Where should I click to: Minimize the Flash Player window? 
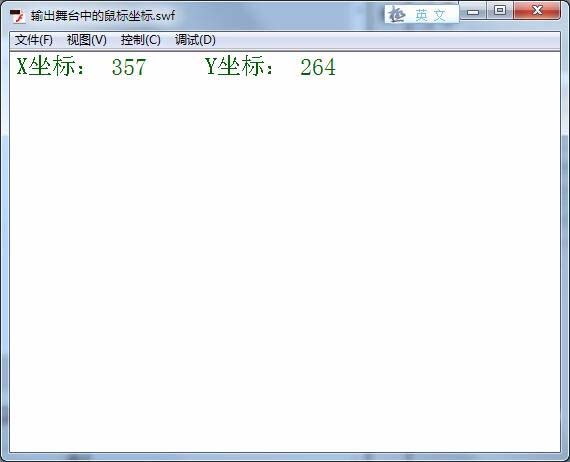(473, 11)
